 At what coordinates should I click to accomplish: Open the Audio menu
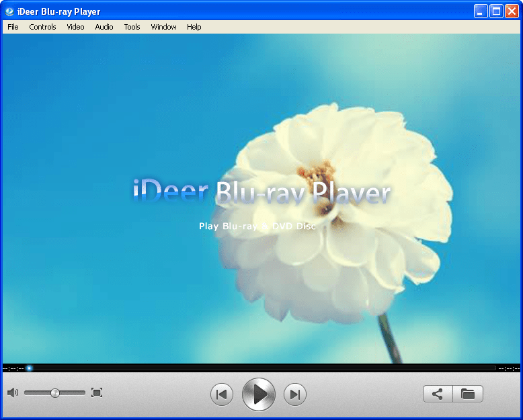pos(104,27)
